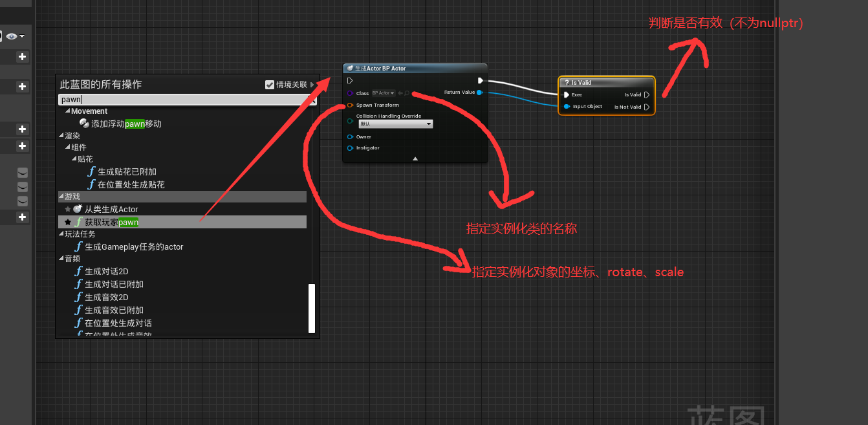Click the pawn search input field
This screenshot has width=868, height=425.
click(181, 100)
